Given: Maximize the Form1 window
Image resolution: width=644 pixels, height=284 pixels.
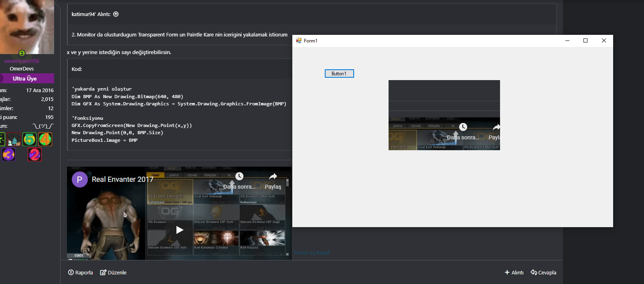Looking at the screenshot, I should tap(585, 40).
